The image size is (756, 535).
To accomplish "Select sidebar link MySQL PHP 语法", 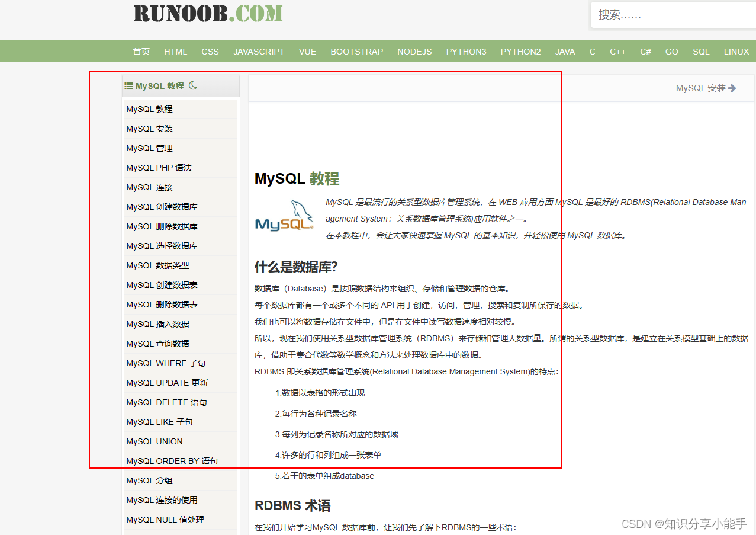I will click(159, 168).
